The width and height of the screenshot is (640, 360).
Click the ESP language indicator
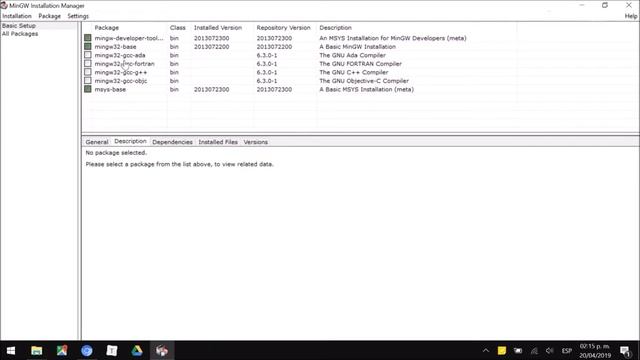point(567,351)
